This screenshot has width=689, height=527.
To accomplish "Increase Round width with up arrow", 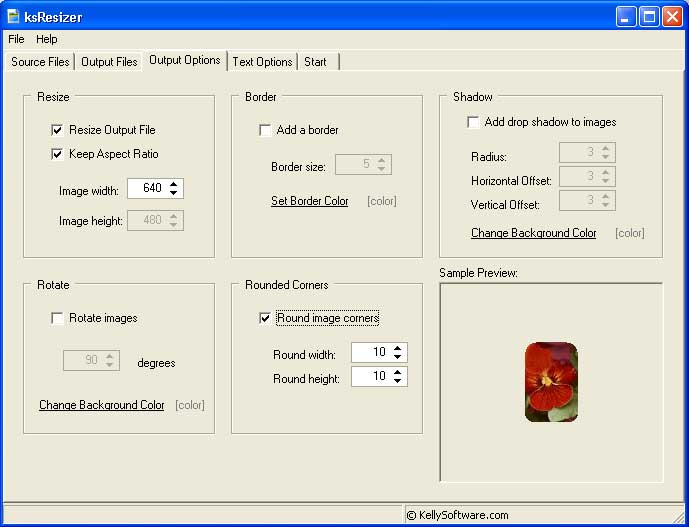I will coord(398,348).
